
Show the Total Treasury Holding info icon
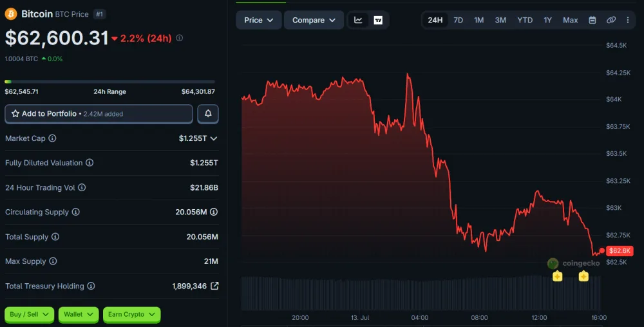click(x=91, y=286)
